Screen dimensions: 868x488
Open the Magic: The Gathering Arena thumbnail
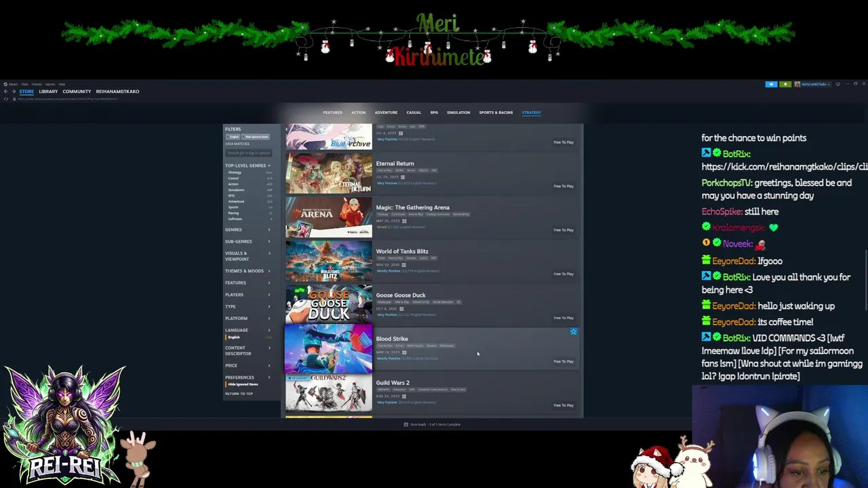click(x=329, y=218)
